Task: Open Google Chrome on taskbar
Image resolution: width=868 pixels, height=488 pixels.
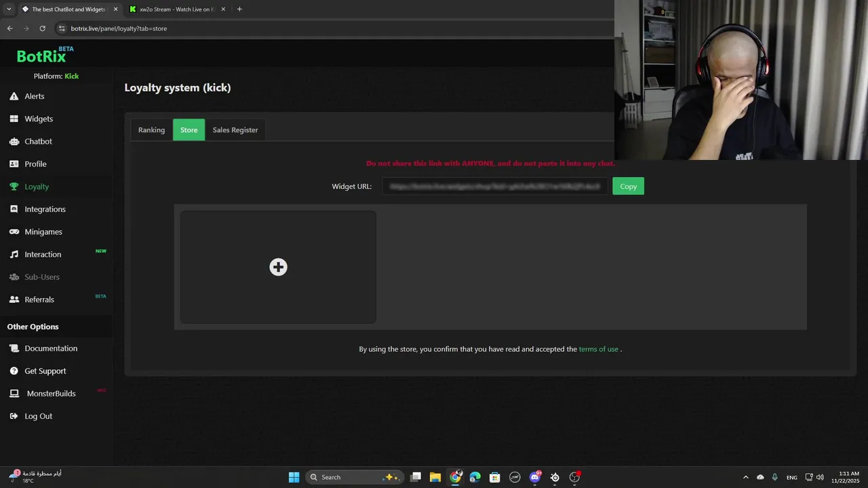Action: tap(455, 477)
